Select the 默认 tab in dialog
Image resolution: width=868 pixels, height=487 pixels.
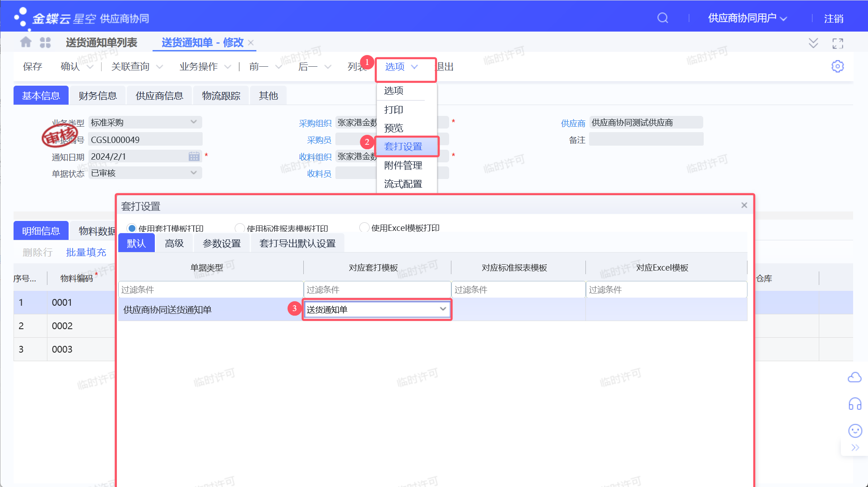click(x=136, y=243)
